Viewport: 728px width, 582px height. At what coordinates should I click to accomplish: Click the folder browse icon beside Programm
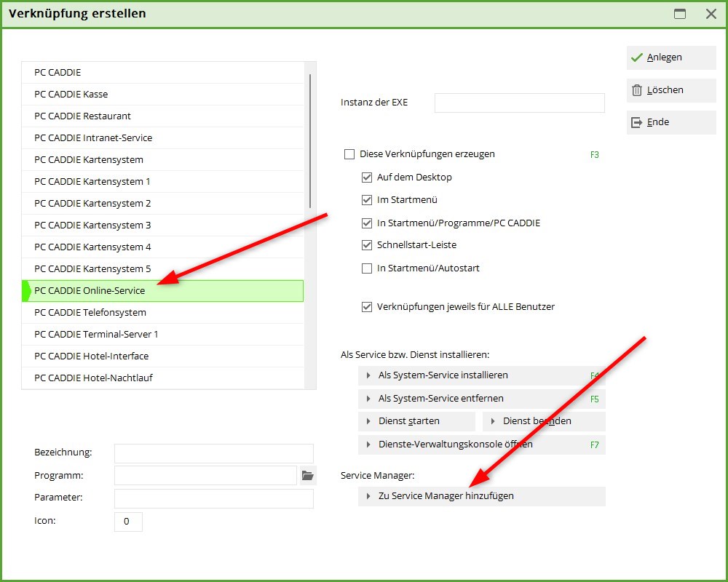pos(307,476)
